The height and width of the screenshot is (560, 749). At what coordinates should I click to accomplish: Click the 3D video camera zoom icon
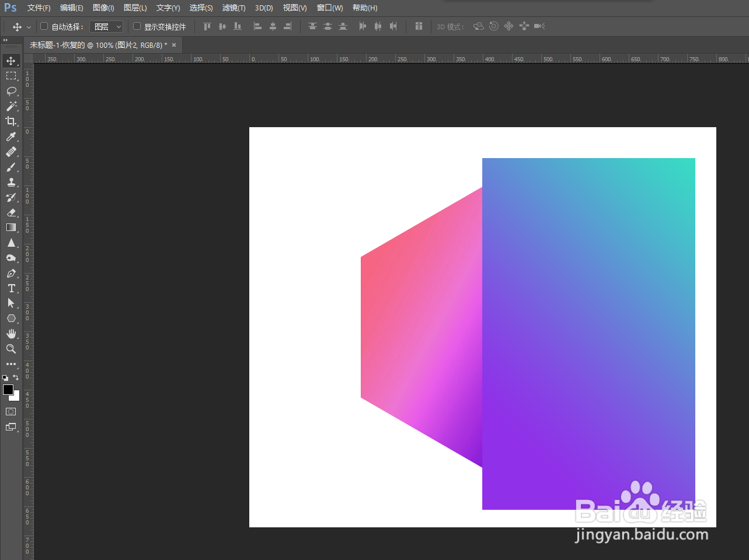539,26
